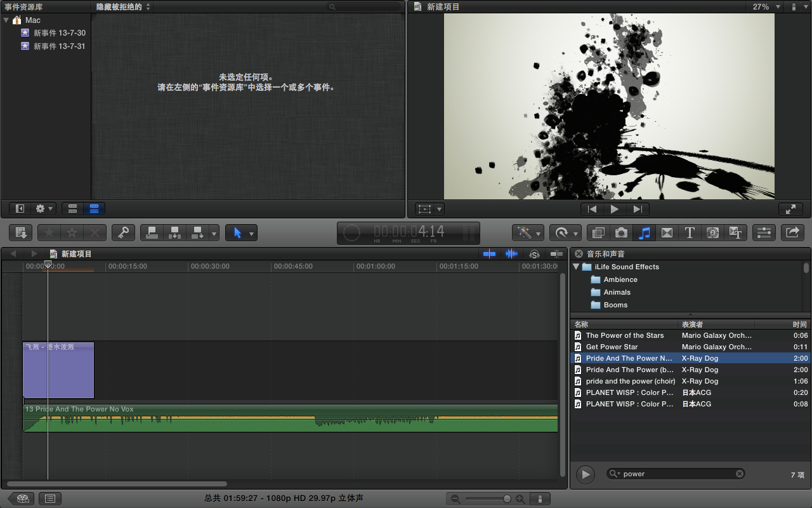
Task: Open the Titles browser
Action: pos(690,233)
